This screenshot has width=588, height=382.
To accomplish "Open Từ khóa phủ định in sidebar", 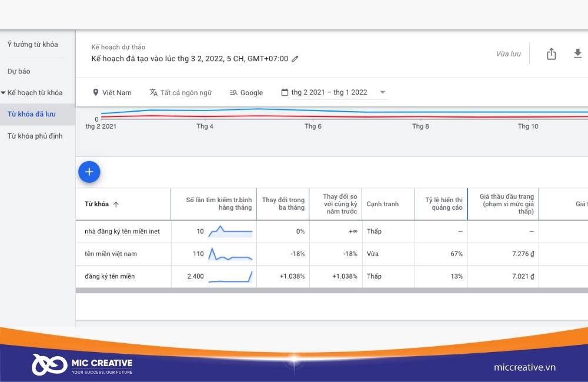I will (35, 136).
